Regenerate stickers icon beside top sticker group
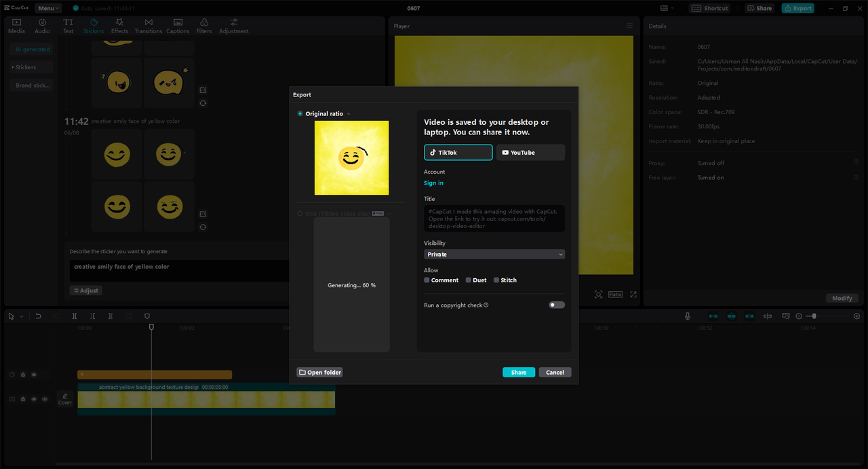 tap(203, 103)
